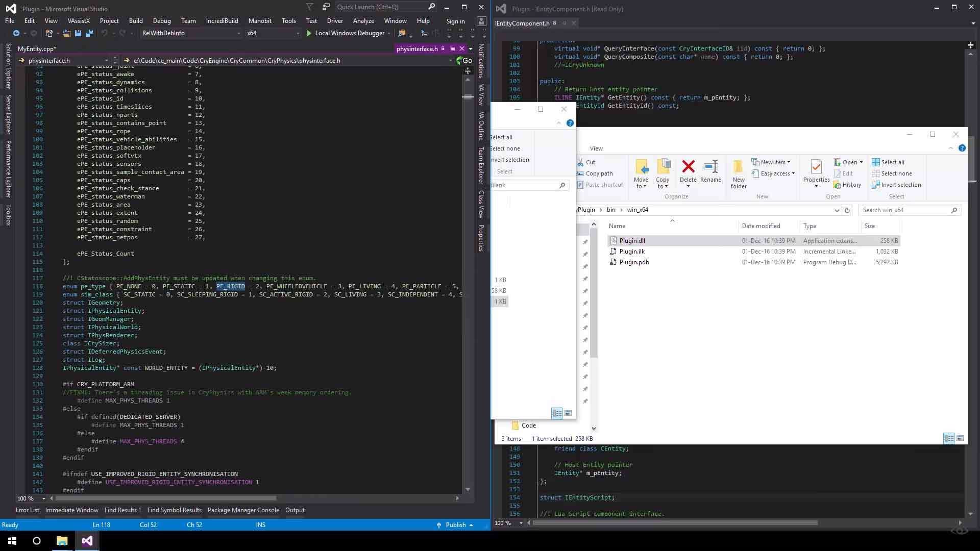This screenshot has width=980, height=551.
Task: Open the VAssistX menu
Action: point(79,21)
